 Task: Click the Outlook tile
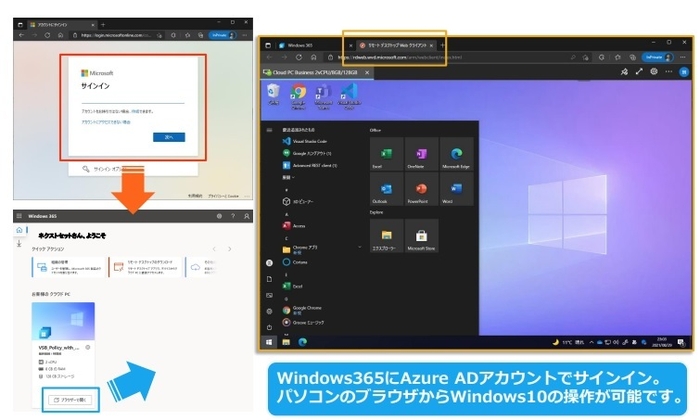point(386,189)
